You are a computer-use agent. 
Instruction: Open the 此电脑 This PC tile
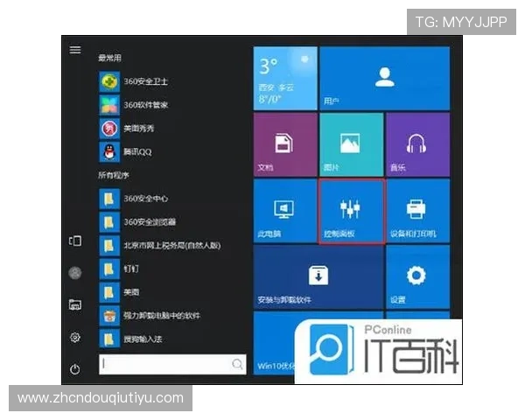click(285, 211)
